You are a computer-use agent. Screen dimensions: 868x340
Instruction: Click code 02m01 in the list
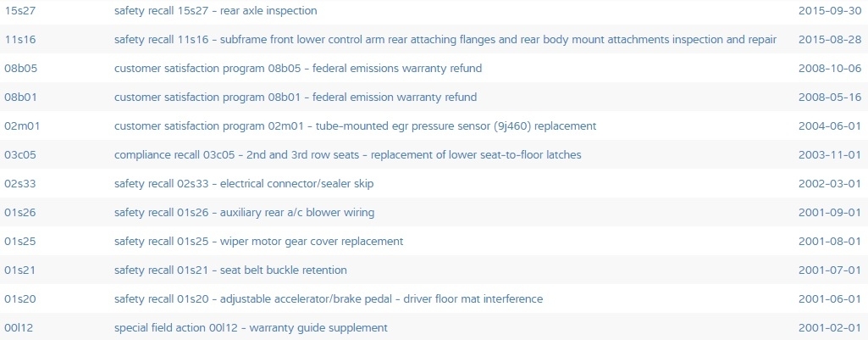(x=20, y=126)
